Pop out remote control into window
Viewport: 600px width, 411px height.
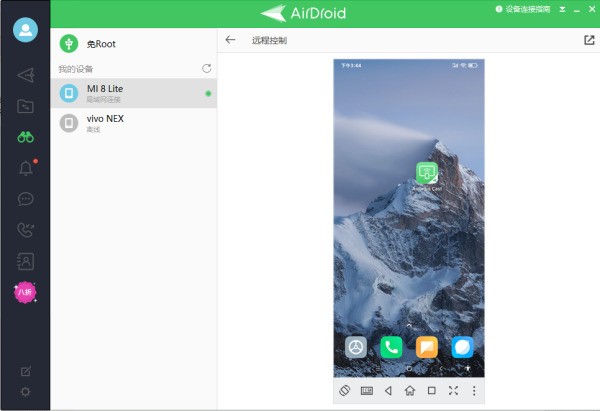(x=589, y=40)
